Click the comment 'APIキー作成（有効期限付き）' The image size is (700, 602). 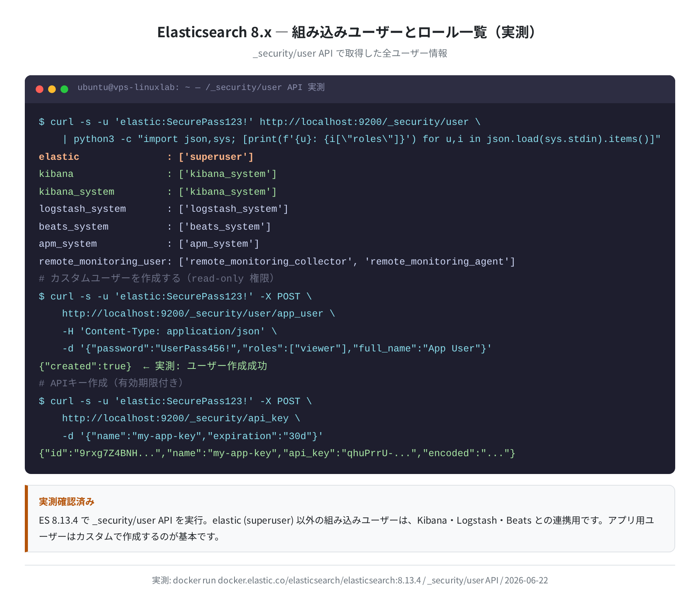pyautogui.click(x=117, y=383)
